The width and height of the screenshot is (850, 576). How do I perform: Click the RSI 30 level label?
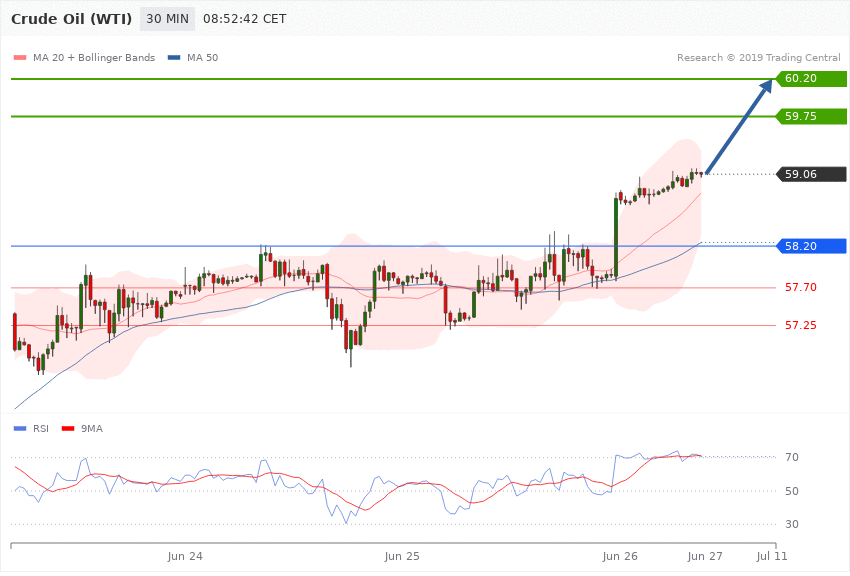point(792,525)
